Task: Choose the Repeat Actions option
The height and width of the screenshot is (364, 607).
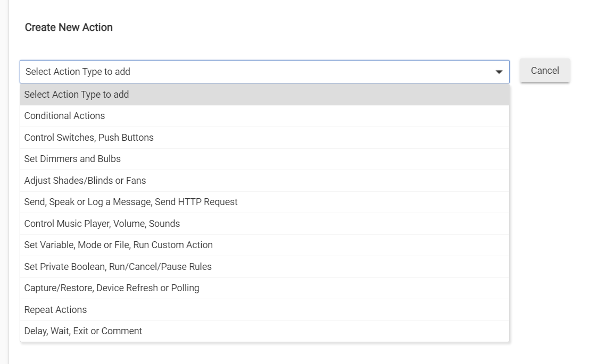Action: click(x=264, y=310)
